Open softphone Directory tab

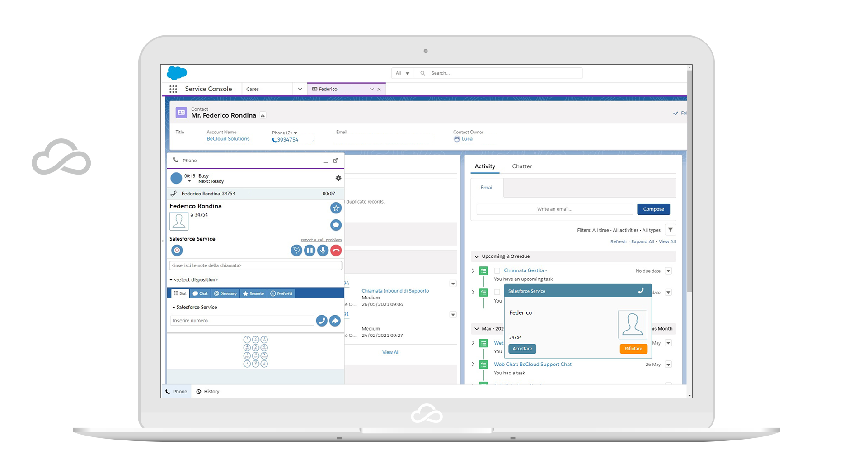225,294
